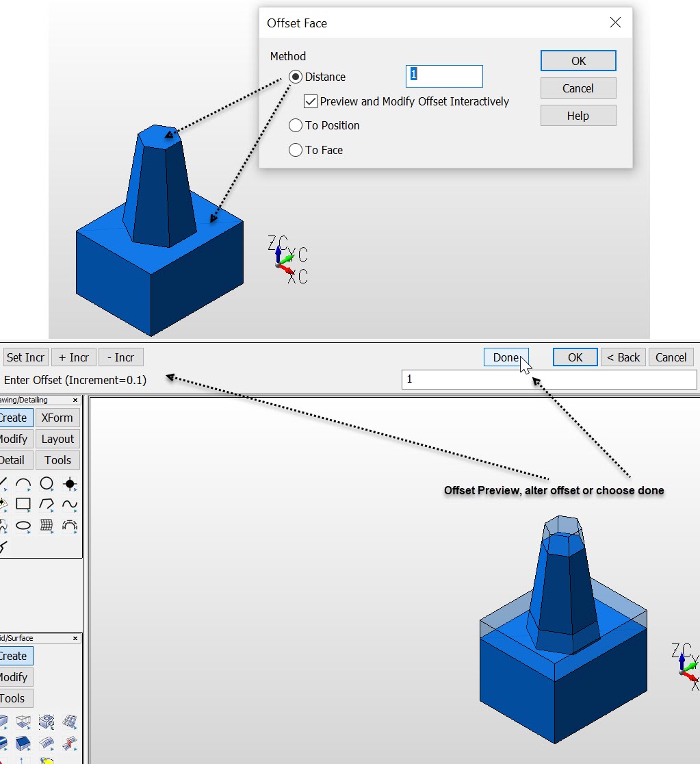Screen dimensions: 700x764
Task: Click inside the offset value field
Action: tap(547, 379)
